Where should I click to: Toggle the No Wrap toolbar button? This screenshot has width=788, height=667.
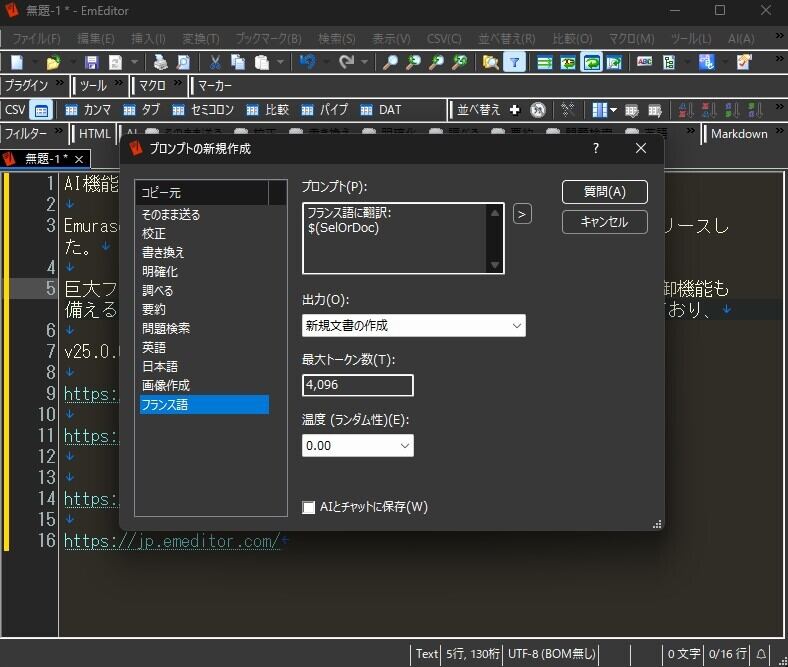545,62
